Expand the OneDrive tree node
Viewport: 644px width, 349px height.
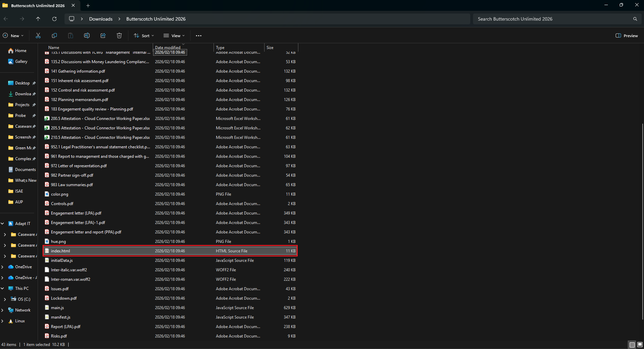point(3,267)
